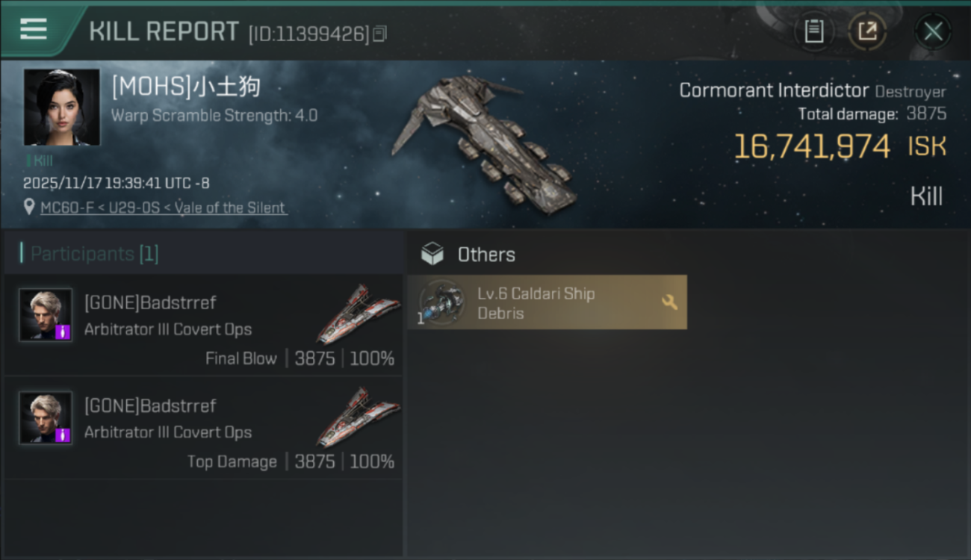Open the hamburger menu icon
The width and height of the screenshot is (971, 560).
34,30
